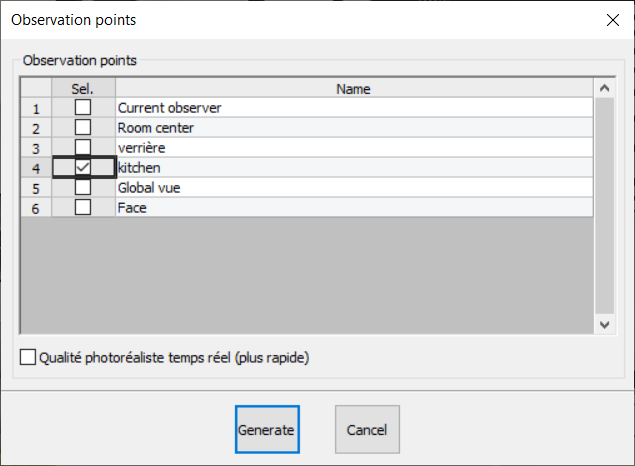Tick the Global vue checkbox
Viewport: 635px width, 466px height.
coord(83,187)
